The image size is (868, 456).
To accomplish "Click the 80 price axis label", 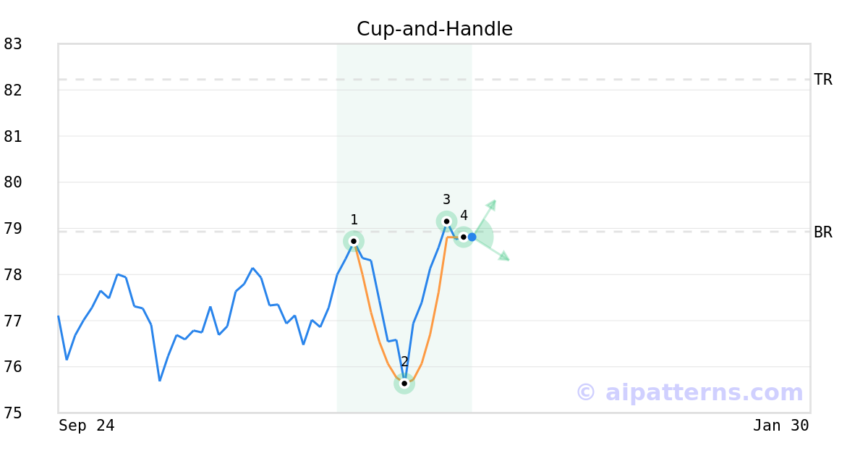I will tap(13, 182).
